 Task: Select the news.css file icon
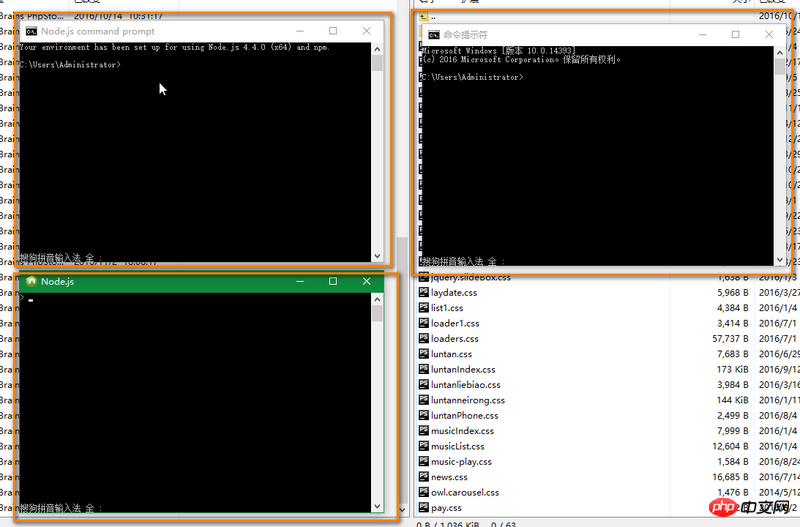tap(423, 476)
